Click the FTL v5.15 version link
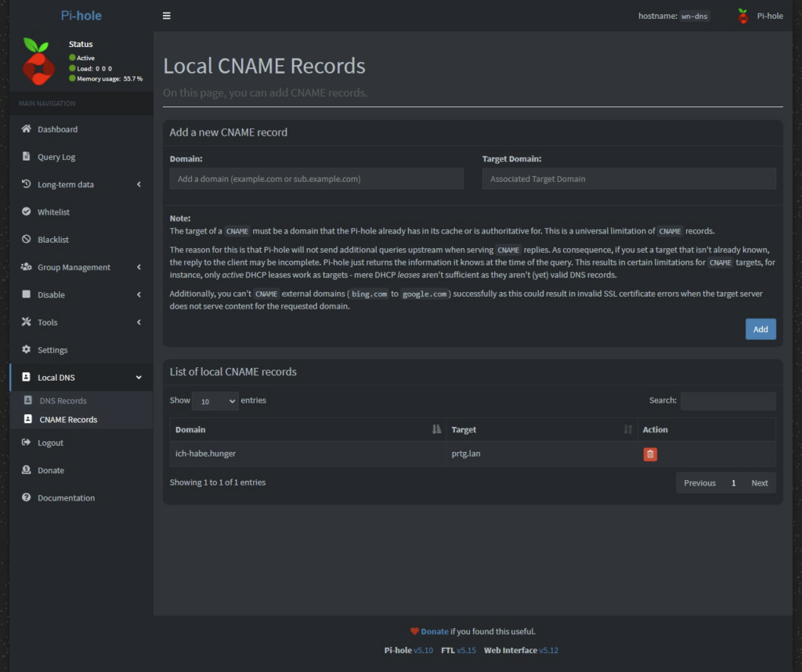802x672 pixels. 467,651
